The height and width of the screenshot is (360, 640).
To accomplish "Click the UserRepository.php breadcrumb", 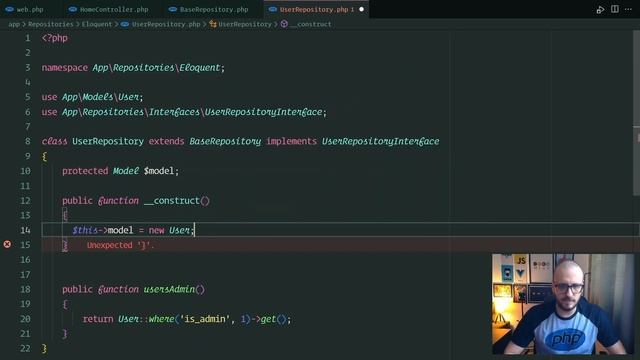I will pyautogui.click(x=166, y=24).
